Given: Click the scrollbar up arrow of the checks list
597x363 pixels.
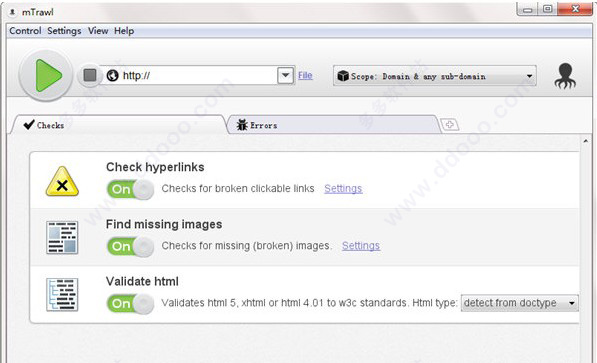Looking at the screenshot, I should [x=586, y=141].
